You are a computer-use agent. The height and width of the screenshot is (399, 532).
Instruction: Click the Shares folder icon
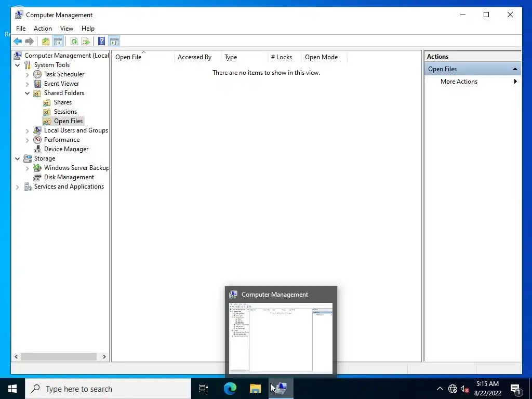[47, 102]
